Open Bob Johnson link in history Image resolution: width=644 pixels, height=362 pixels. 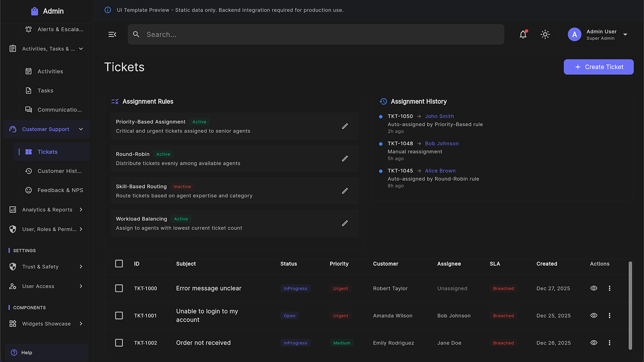coord(442,143)
